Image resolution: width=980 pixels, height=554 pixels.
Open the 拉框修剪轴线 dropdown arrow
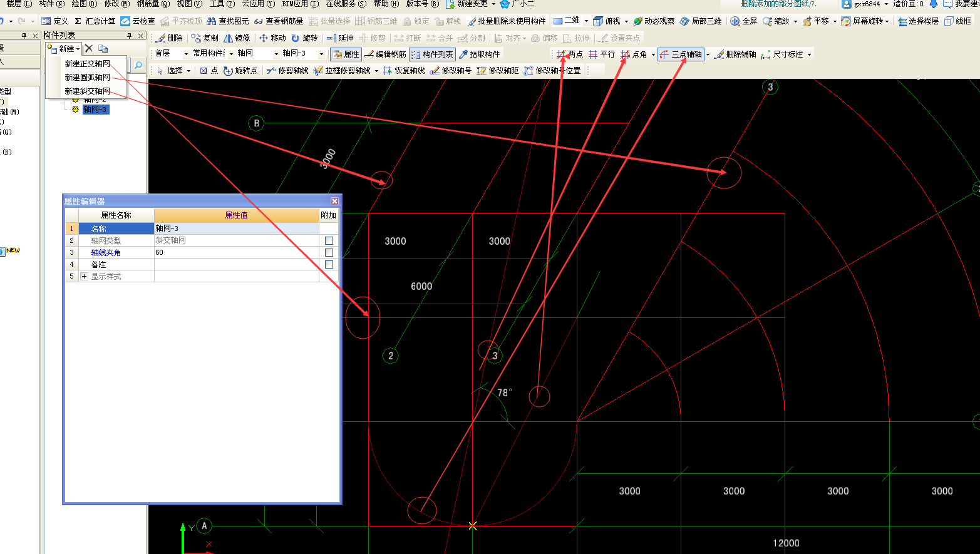point(377,71)
